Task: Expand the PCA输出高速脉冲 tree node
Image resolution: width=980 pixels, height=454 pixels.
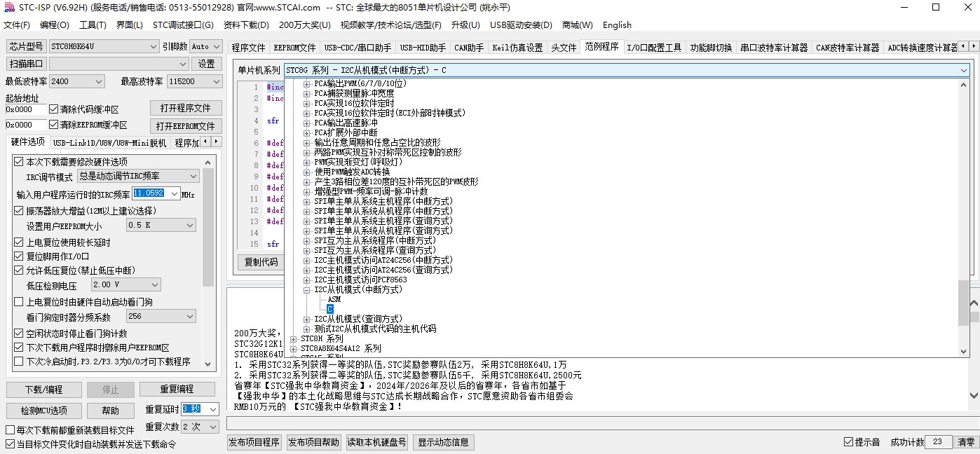Action: click(306, 123)
